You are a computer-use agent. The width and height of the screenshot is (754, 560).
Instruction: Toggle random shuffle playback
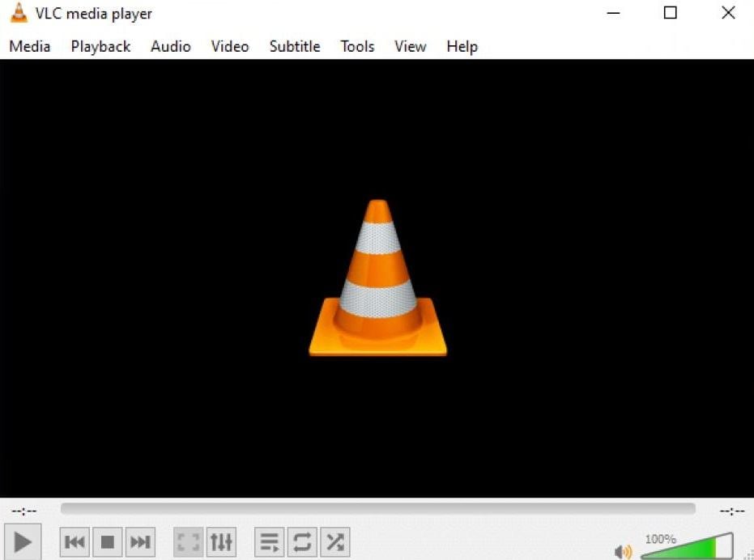(335, 542)
